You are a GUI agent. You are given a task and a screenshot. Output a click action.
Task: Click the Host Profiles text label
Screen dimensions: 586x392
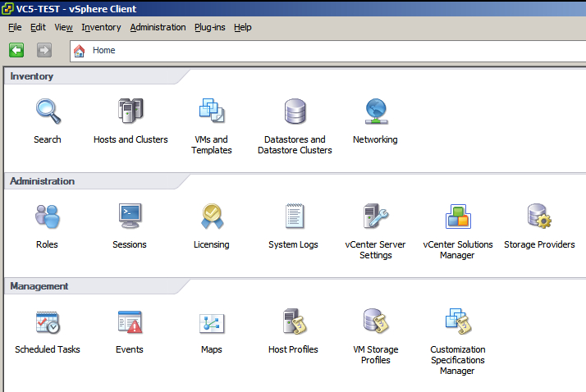(293, 349)
